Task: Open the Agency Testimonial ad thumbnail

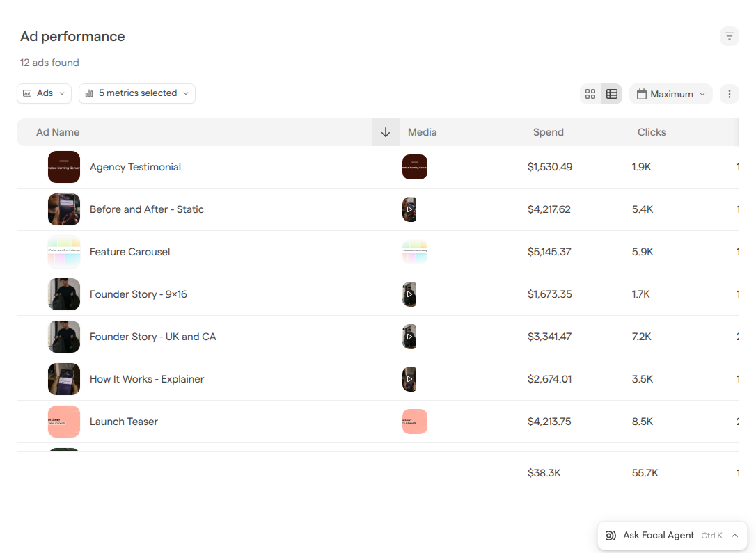Action: [x=63, y=167]
